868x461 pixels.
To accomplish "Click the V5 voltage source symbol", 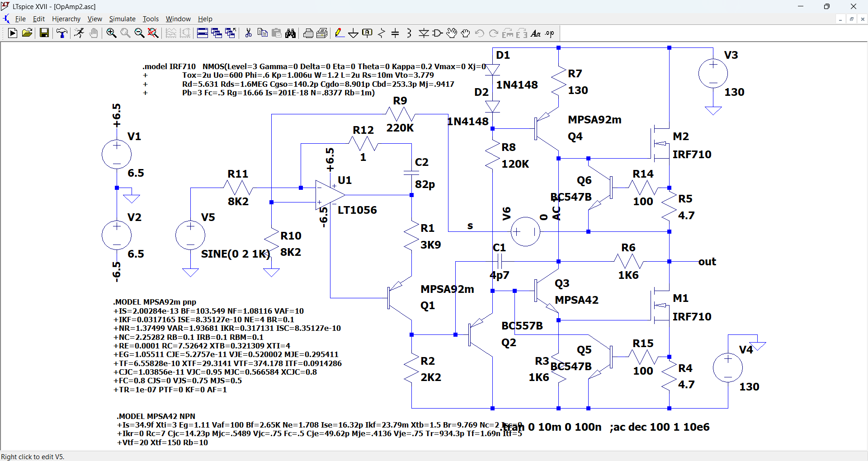I will 190,235.
